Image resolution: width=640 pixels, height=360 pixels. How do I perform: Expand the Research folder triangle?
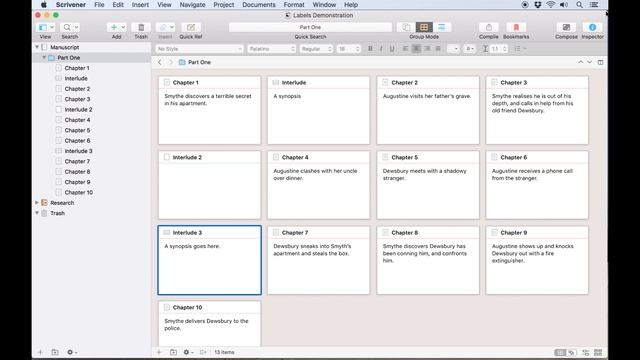tap(37, 202)
